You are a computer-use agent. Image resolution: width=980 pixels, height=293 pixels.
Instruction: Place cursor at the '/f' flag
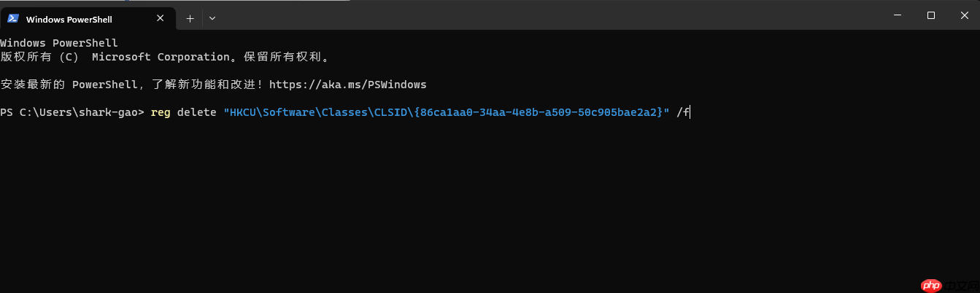[x=683, y=112]
